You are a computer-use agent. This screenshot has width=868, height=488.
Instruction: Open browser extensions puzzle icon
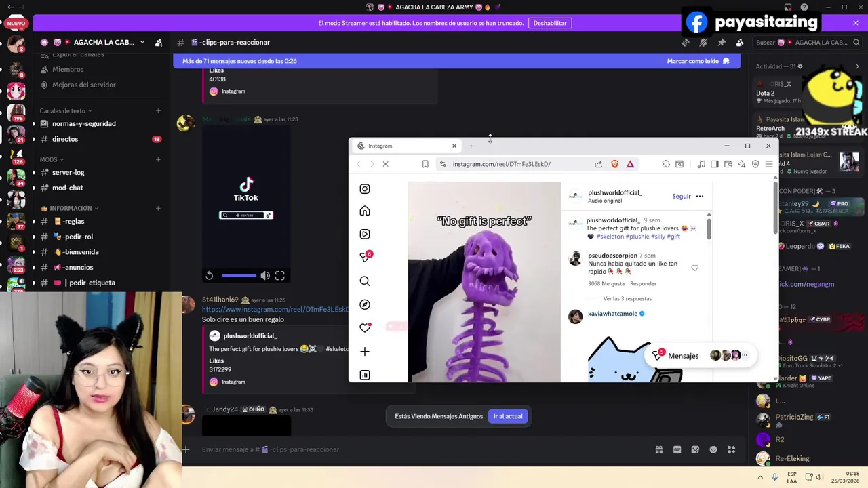click(666, 164)
